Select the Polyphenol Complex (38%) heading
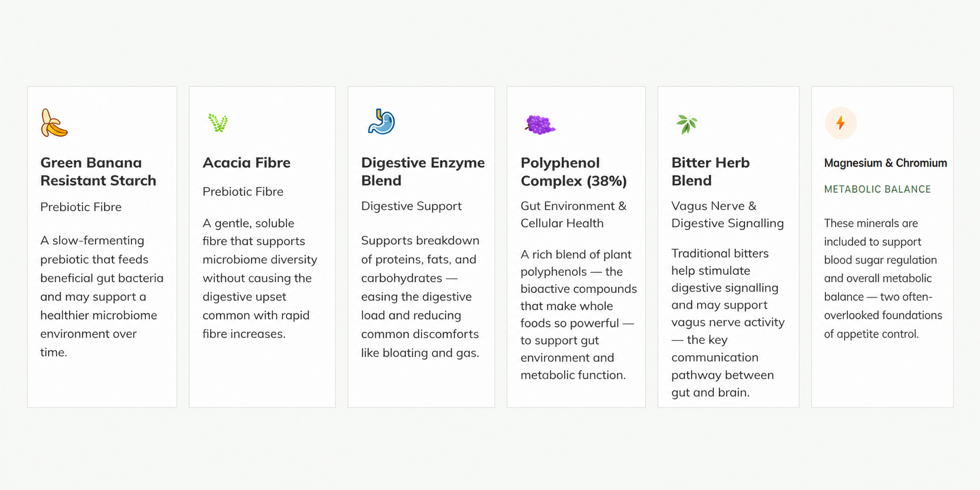The width and height of the screenshot is (980, 490). tap(573, 171)
